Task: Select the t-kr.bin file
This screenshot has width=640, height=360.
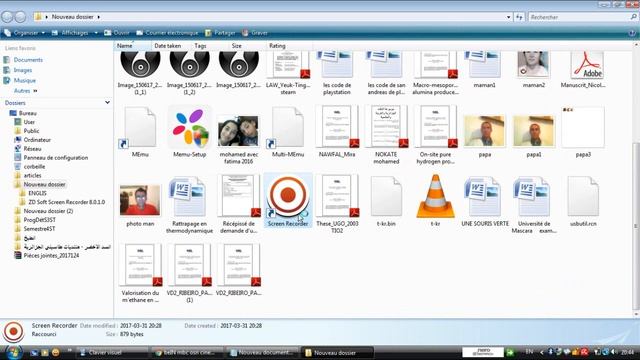Action: pos(386,196)
